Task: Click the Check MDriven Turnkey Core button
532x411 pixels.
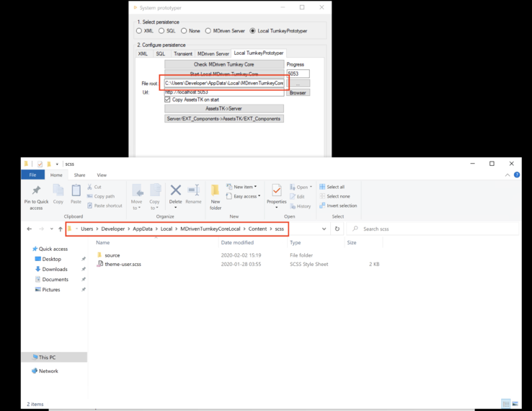Action: pos(224,64)
